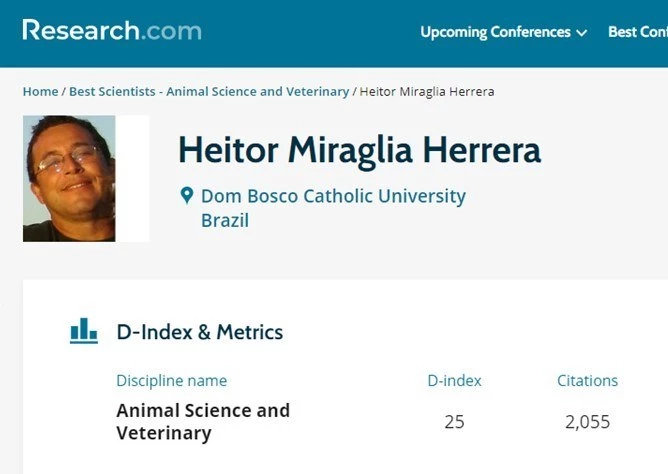Open Best Scientists - Animal Science breadcrumb link
The image size is (668, 474).
coord(209,91)
